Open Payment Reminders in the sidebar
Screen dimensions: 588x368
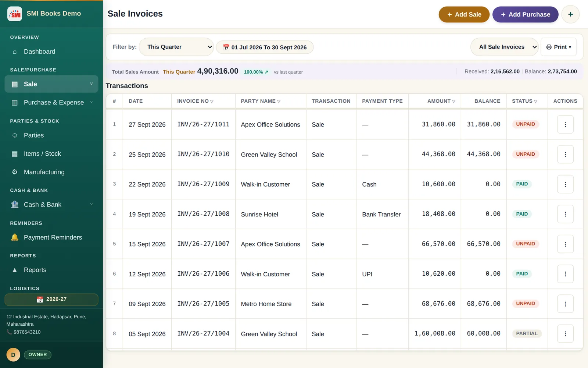pos(51,237)
